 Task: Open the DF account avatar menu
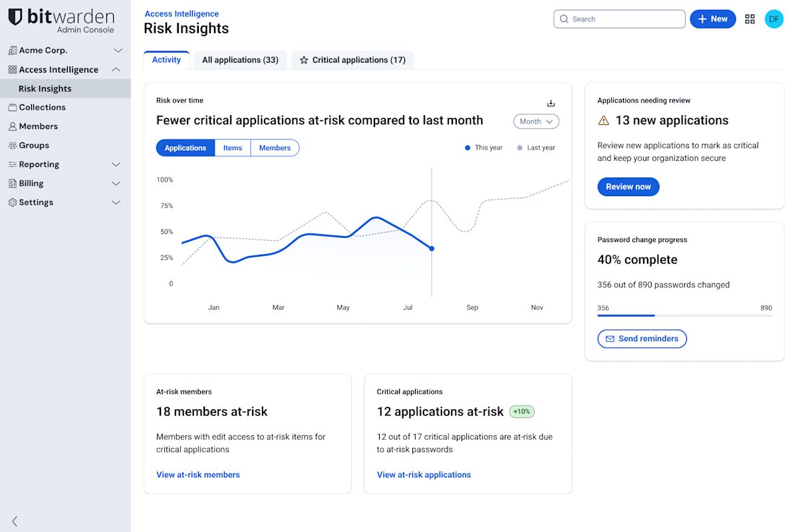(774, 19)
